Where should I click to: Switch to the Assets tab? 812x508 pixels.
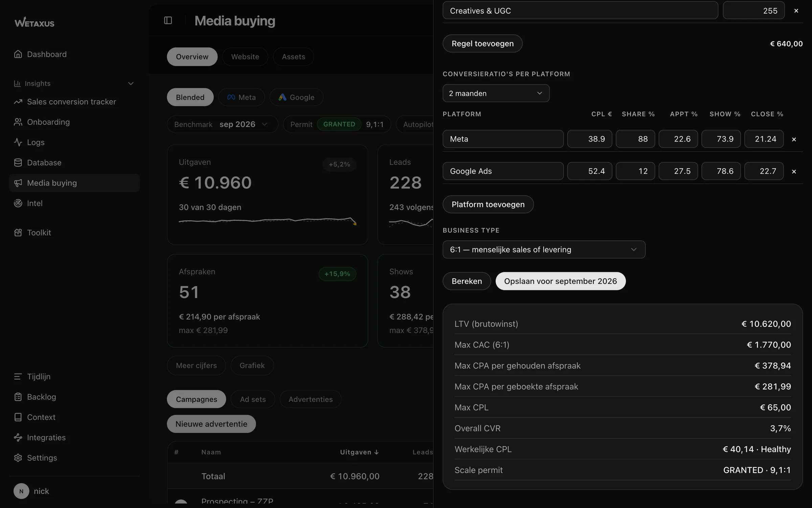pos(293,57)
